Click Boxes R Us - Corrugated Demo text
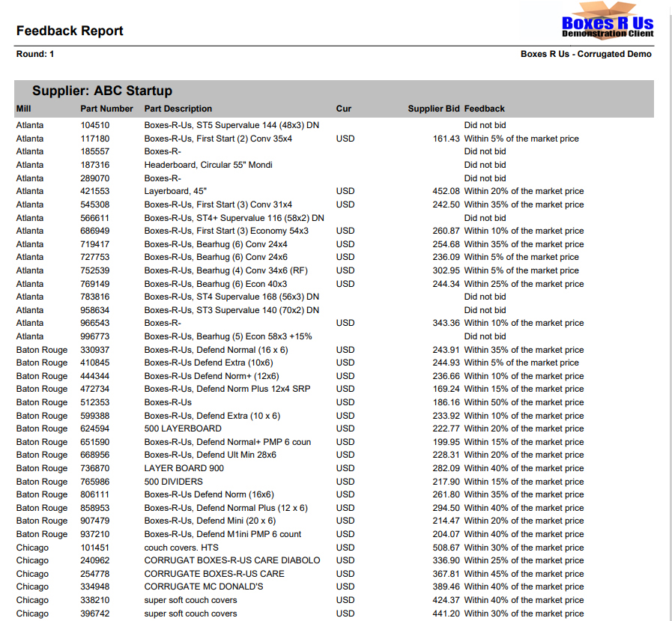This screenshot has width=672, height=621. (586, 54)
